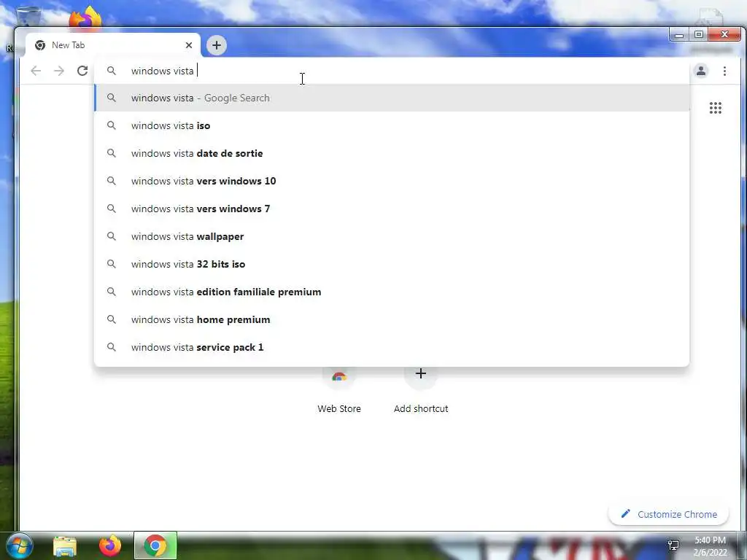Viewport: 747px width, 560px height.
Task: Choose the windows vista iso suggestion
Action: tap(392, 125)
